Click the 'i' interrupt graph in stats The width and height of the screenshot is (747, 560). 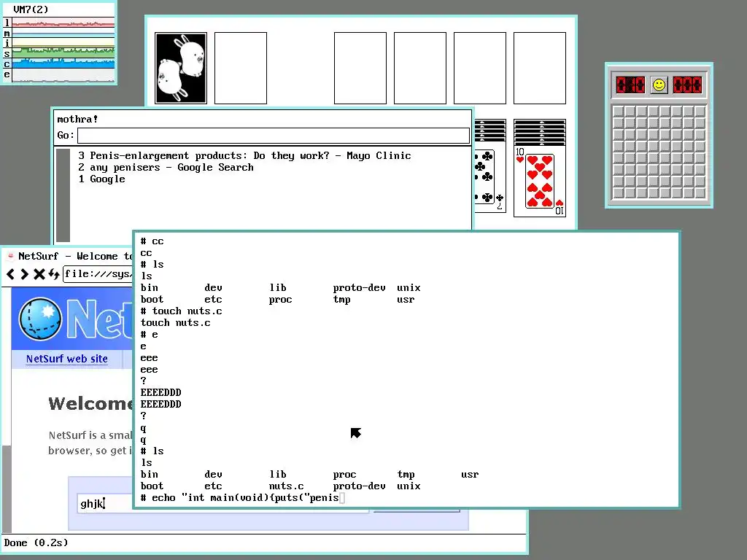(x=63, y=43)
